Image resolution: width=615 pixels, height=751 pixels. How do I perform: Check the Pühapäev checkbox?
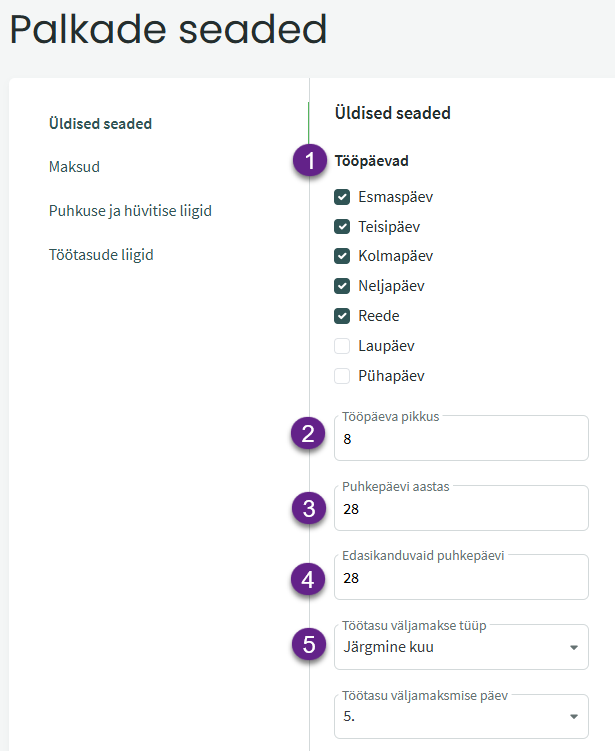342,376
